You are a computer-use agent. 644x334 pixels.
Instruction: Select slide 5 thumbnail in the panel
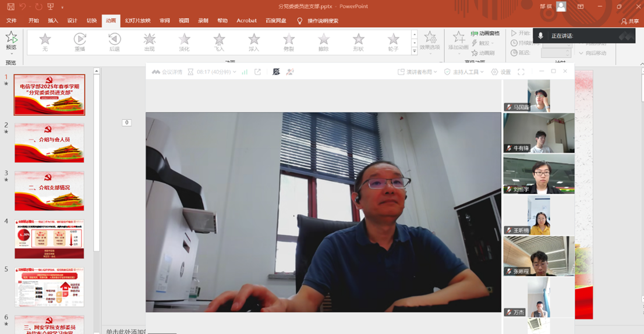pyautogui.click(x=49, y=287)
